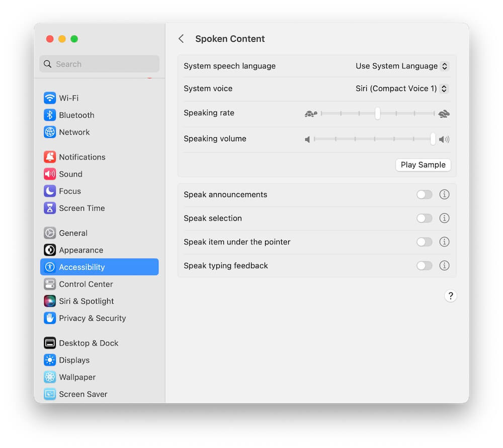Click the Play Sample button

423,165
